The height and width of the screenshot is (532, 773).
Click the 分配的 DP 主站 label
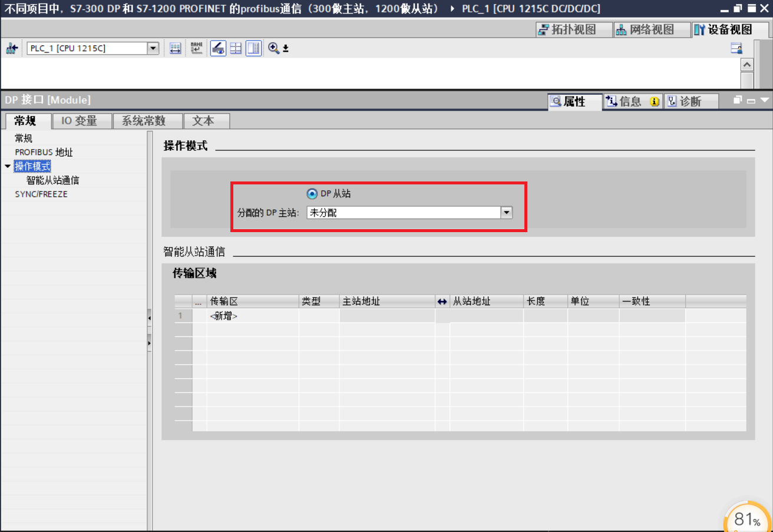[269, 213]
